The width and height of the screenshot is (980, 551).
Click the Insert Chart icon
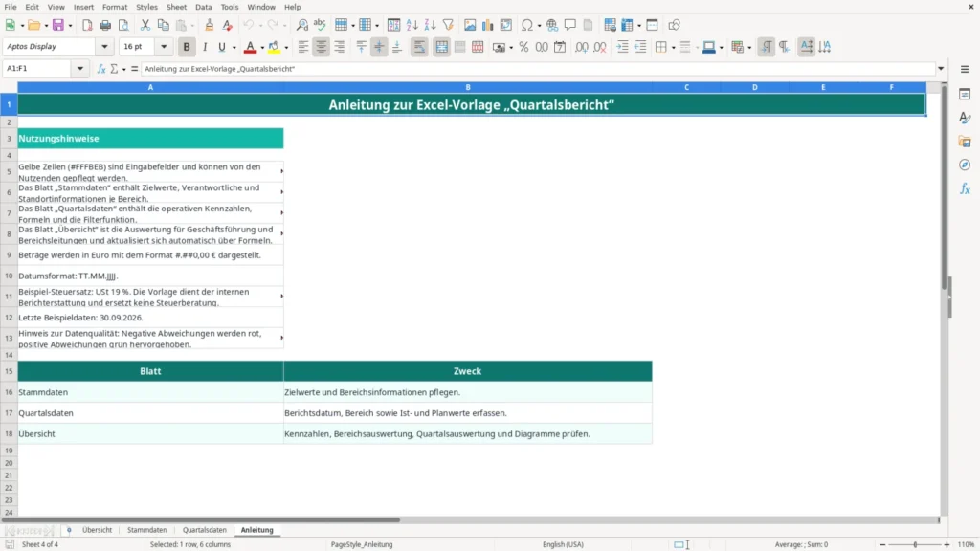(487, 25)
